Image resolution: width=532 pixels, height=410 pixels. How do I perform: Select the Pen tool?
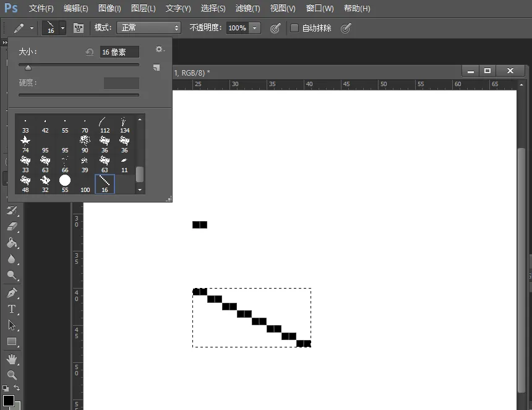(x=12, y=293)
